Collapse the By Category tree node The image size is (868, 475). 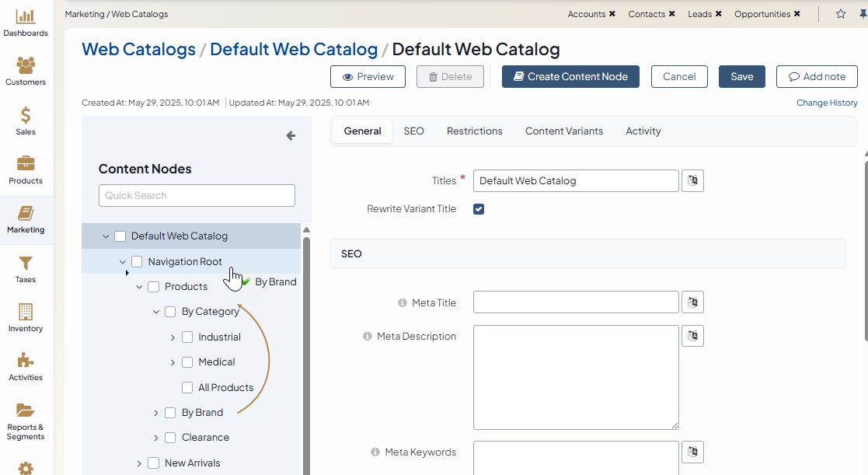pos(156,312)
